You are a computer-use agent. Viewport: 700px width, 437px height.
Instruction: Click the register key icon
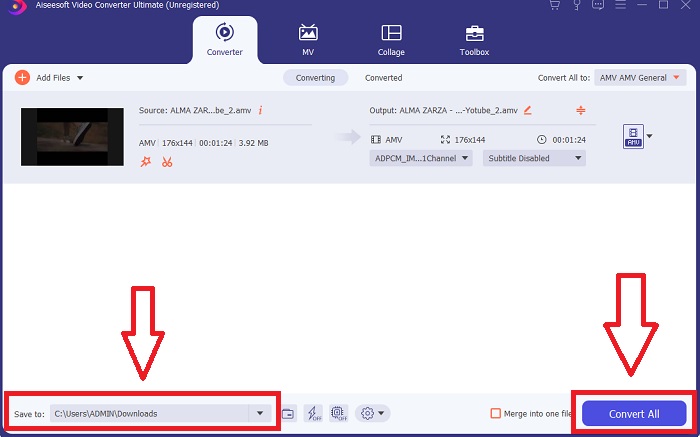tap(577, 5)
